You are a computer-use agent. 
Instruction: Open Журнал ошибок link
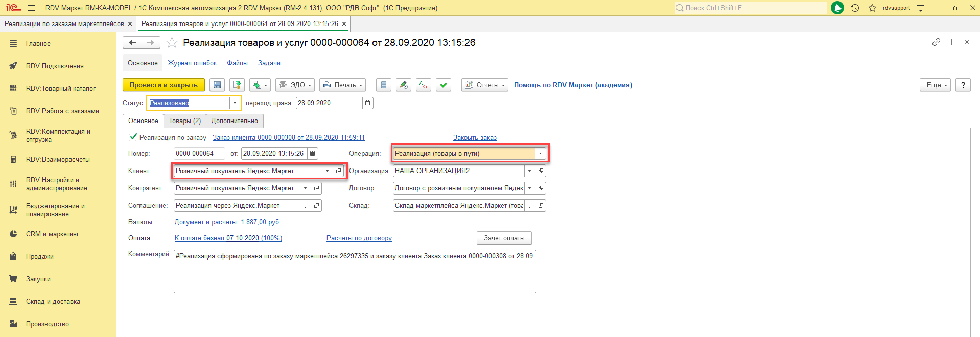click(x=192, y=63)
